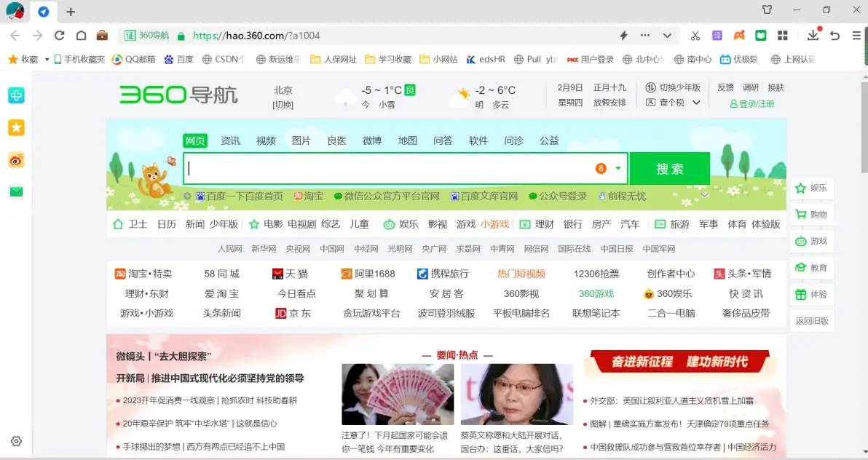Select the 图片 search tab
The height and width of the screenshot is (460, 868).
pyautogui.click(x=301, y=140)
